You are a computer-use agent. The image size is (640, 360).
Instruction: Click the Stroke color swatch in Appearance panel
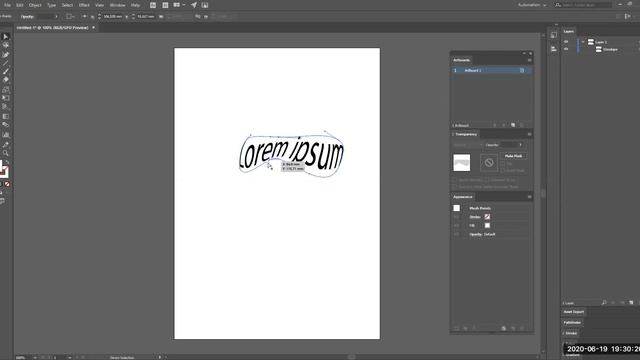point(487,217)
